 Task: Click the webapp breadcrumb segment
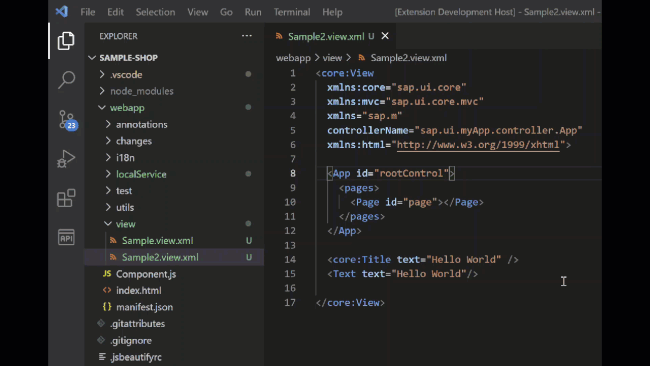(293, 58)
